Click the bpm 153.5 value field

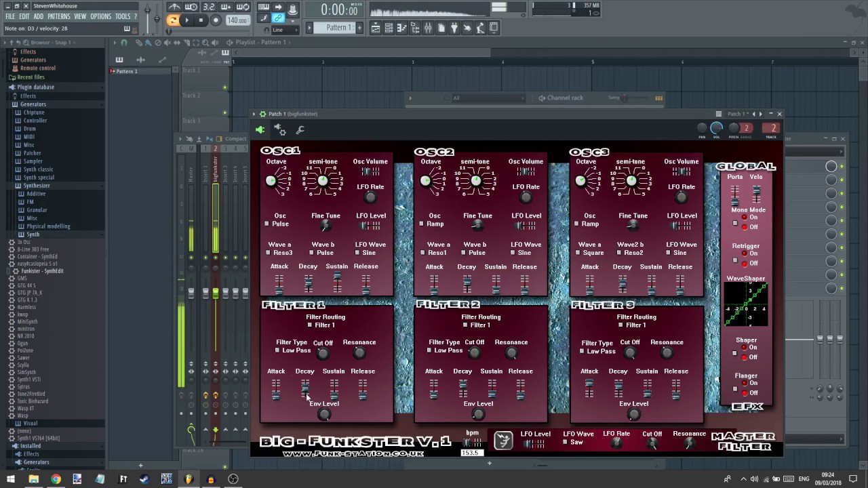click(x=471, y=453)
